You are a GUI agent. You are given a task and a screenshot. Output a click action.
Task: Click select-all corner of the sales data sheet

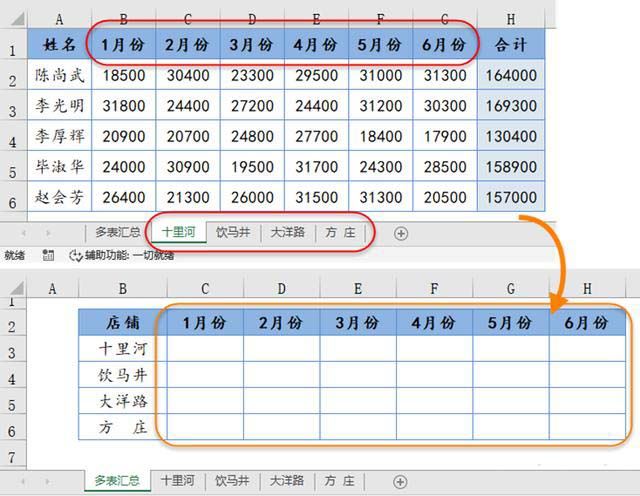coord(17,18)
